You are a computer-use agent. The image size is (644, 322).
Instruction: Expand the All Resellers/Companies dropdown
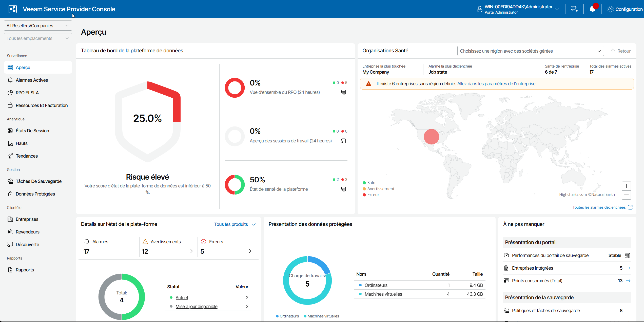(38, 26)
